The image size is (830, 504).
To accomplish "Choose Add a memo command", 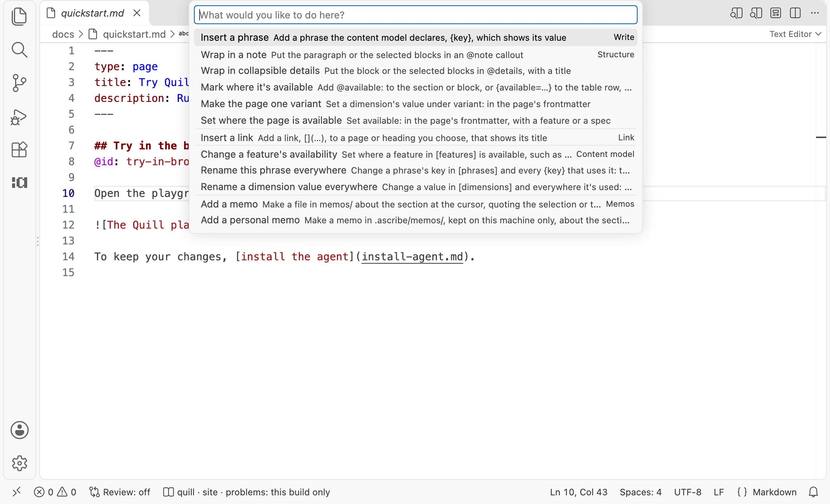I will point(416,204).
